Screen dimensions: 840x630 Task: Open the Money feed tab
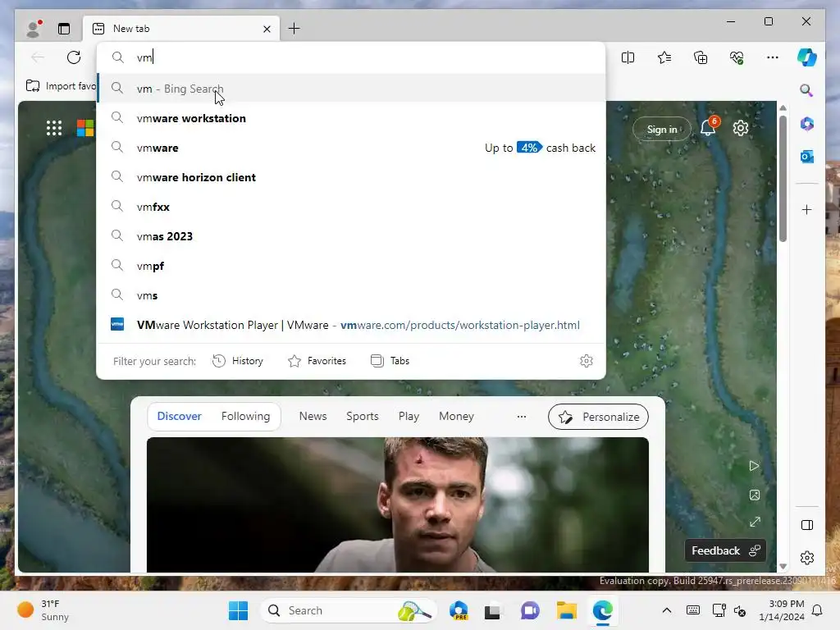[456, 416]
